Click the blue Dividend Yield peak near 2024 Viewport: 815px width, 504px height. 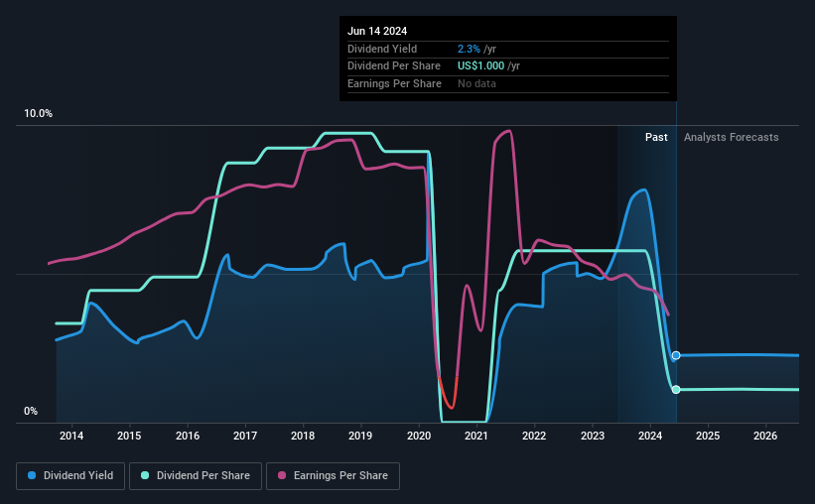tap(643, 190)
